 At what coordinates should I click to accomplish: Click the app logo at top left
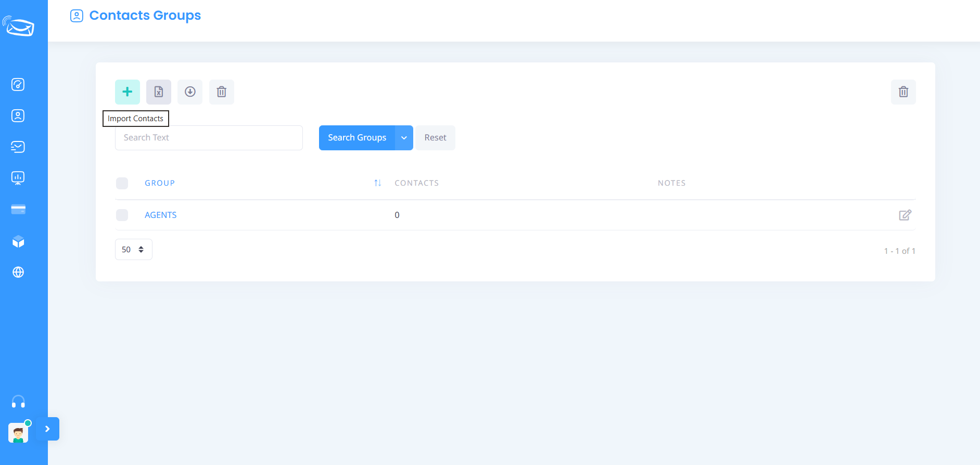18,26
